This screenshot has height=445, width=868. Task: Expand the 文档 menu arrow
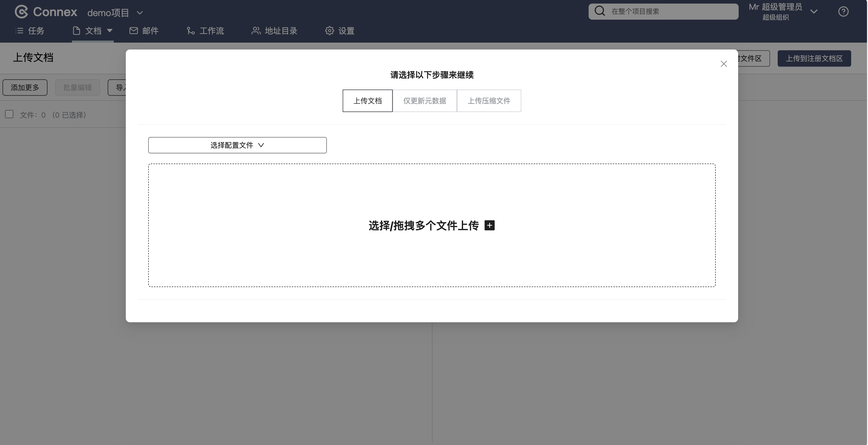pos(109,31)
